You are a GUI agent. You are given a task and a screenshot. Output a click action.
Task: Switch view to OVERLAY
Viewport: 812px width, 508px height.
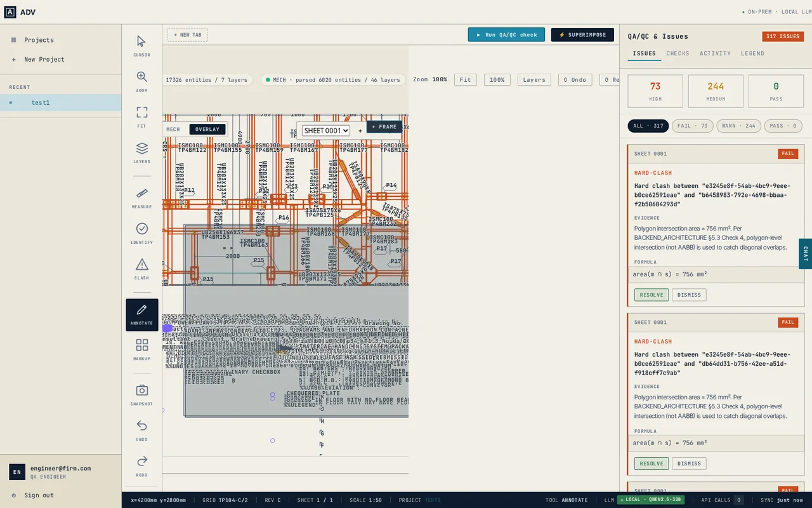pos(207,130)
